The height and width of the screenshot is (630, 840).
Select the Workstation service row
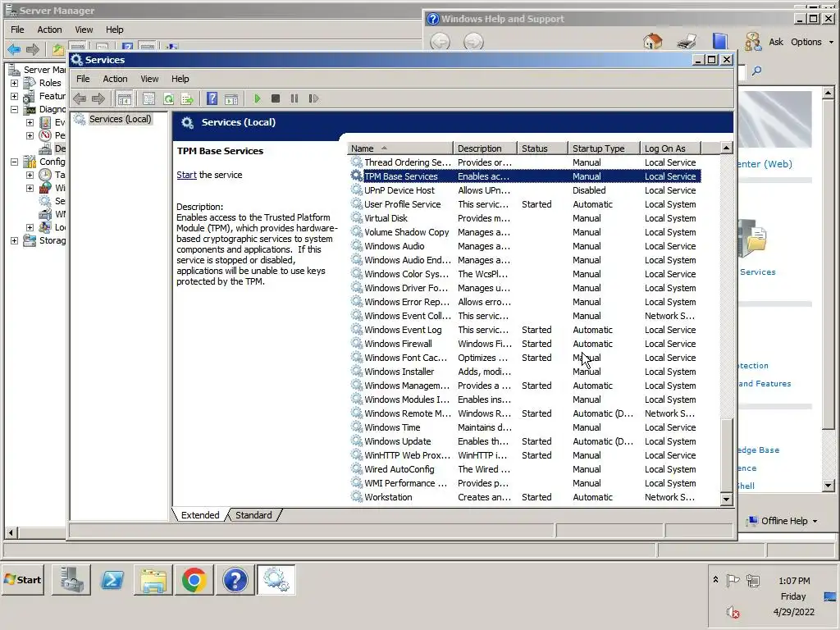[525, 497]
